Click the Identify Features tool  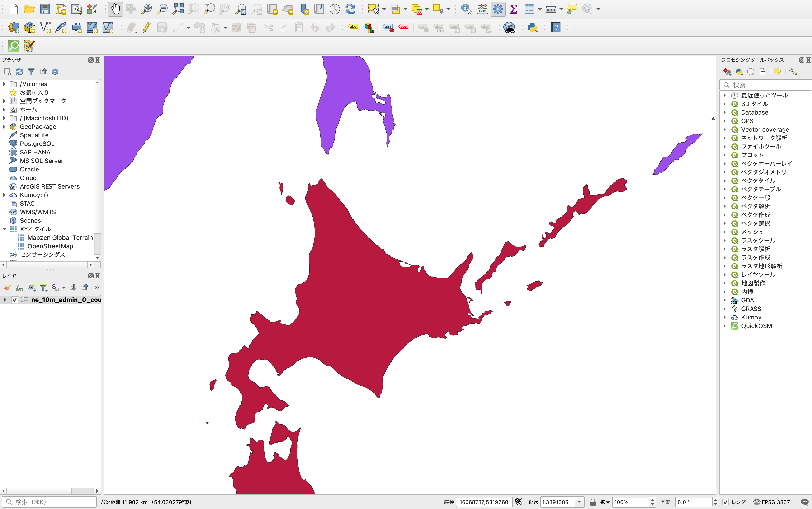tap(466, 9)
